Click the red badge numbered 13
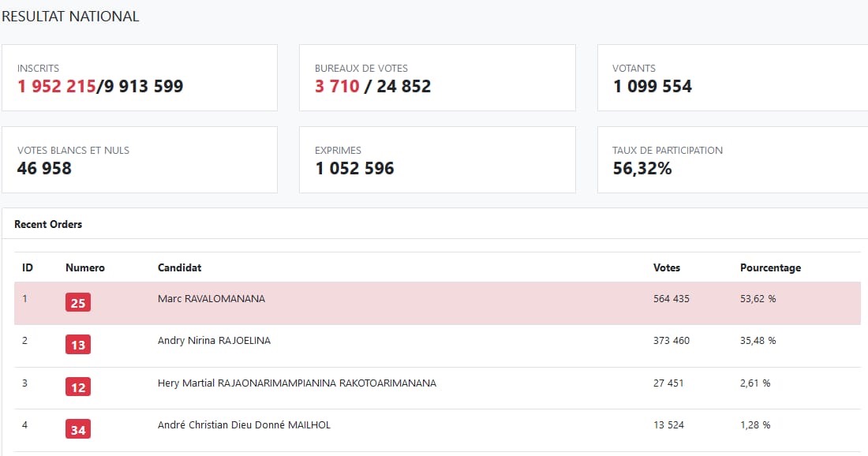 (x=78, y=345)
